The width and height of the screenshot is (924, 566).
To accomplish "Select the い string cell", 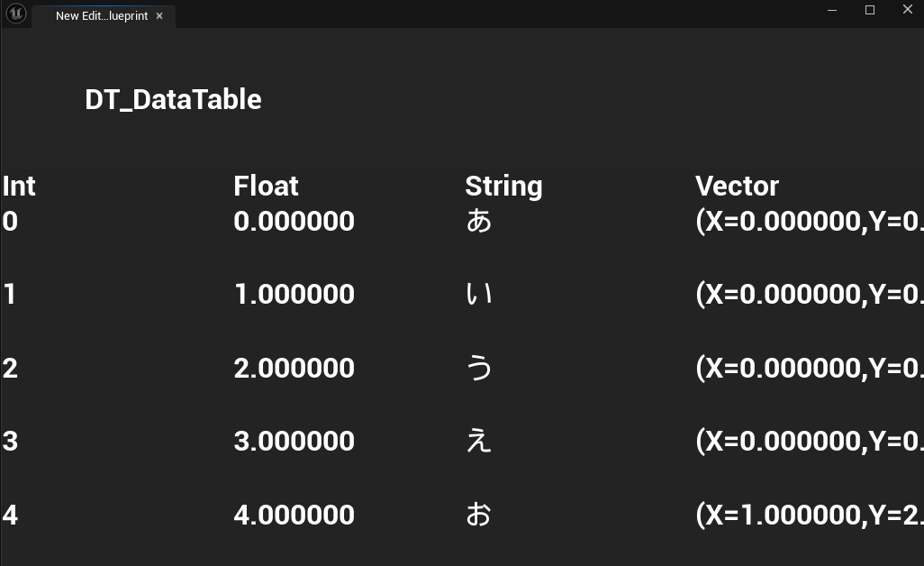I will pos(478,294).
